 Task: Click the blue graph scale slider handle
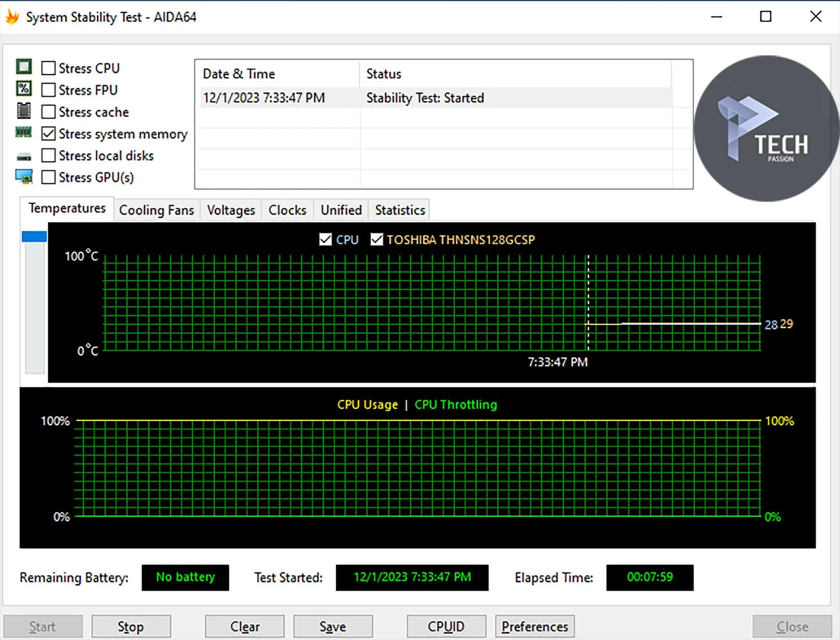point(34,237)
